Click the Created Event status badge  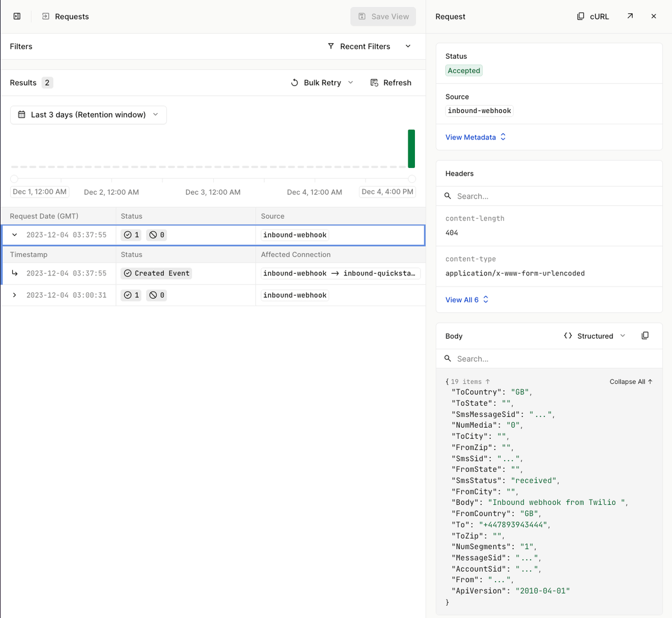156,273
